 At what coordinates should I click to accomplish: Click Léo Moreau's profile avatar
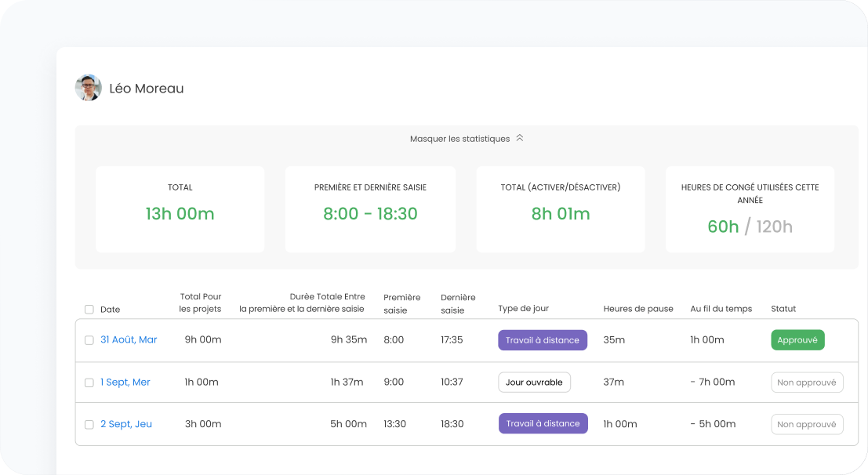(x=89, y=88)
